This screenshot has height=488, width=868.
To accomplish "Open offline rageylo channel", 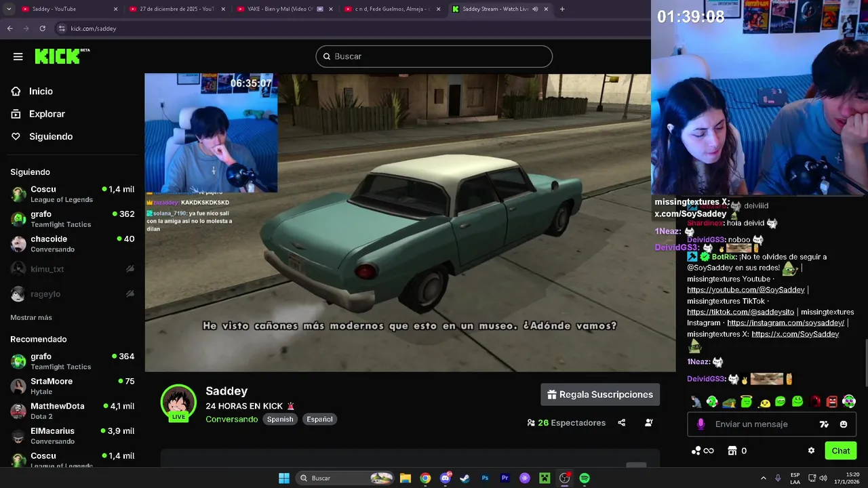I will coord(72,294).
